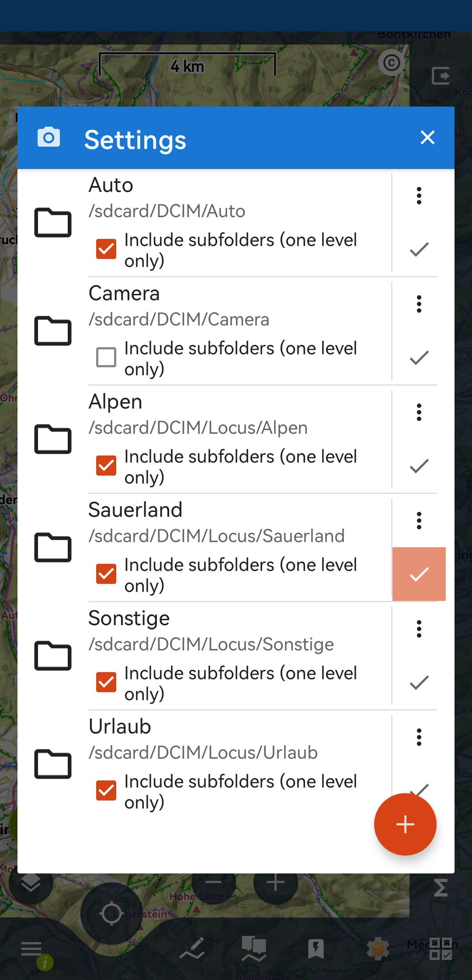
Task: Open the overflow menu for Camera folder
Action: [419, 304]
